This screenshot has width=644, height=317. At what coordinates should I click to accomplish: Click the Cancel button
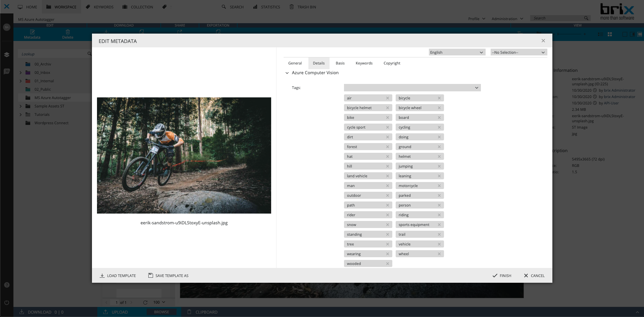(534, 276)
